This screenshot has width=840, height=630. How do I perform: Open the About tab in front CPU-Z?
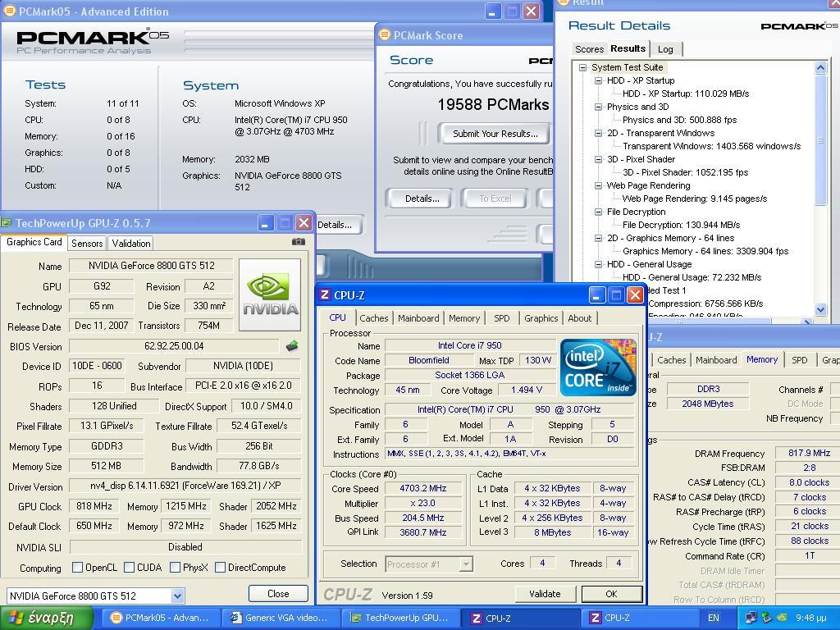click(x=580, y=318)
